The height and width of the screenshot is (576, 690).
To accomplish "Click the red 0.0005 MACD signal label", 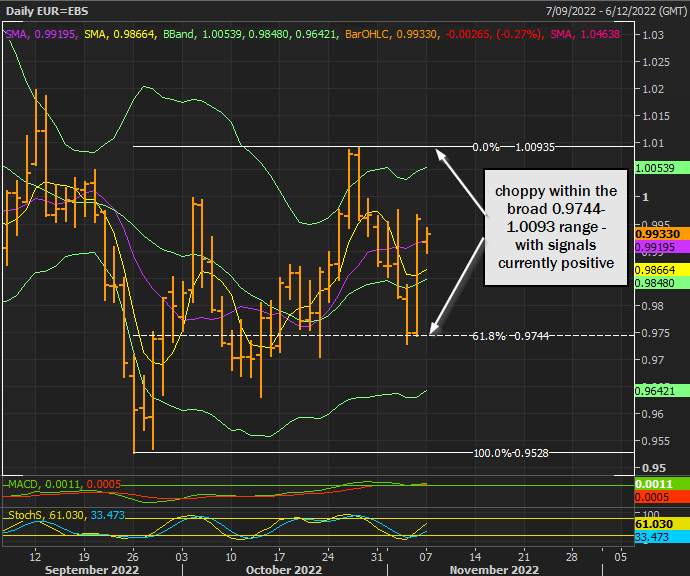I will point(103,484).
